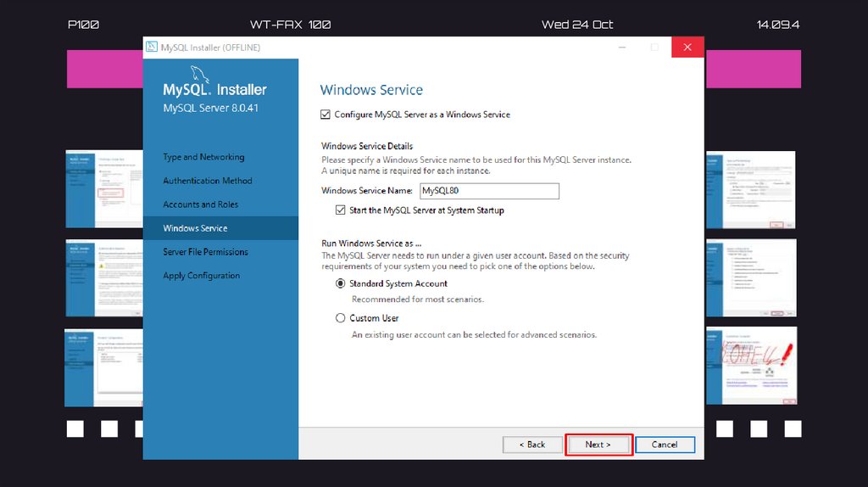868x487 pixels.
Task: Jump to the Apply Configuration step
Action: click(x=202, y=276)
